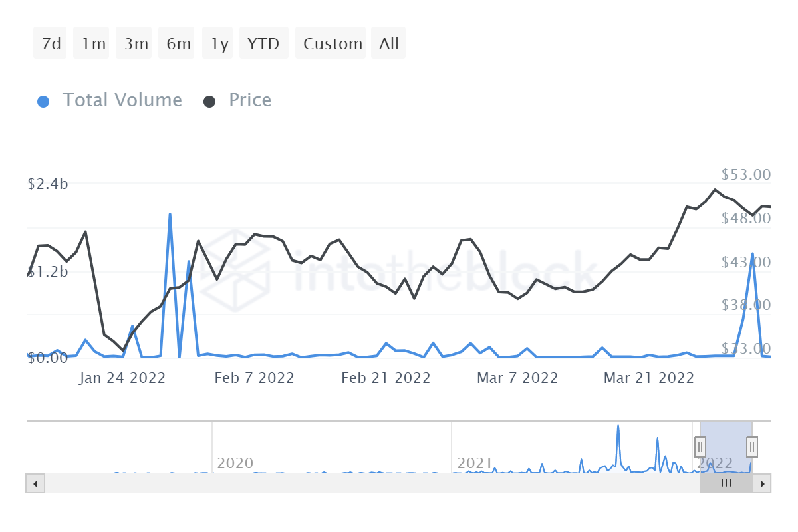This screenshot has width=798, height=532.
Task: Switch chart range to 1m
Action: [94, 44]
